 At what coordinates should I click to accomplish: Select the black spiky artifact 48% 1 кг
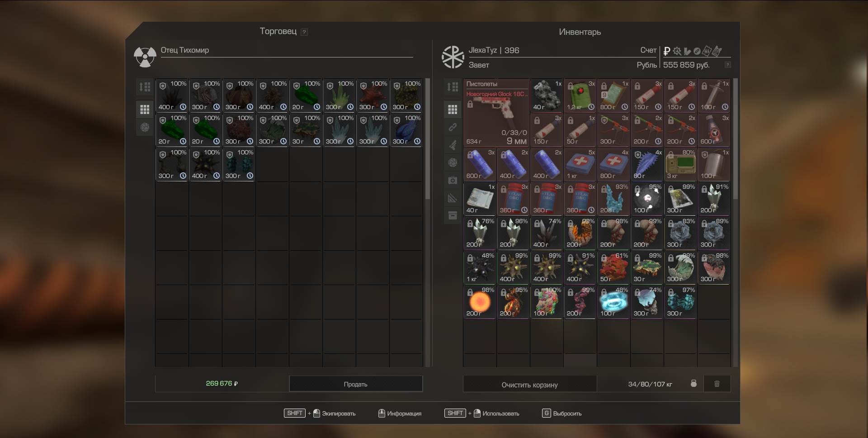480,267
